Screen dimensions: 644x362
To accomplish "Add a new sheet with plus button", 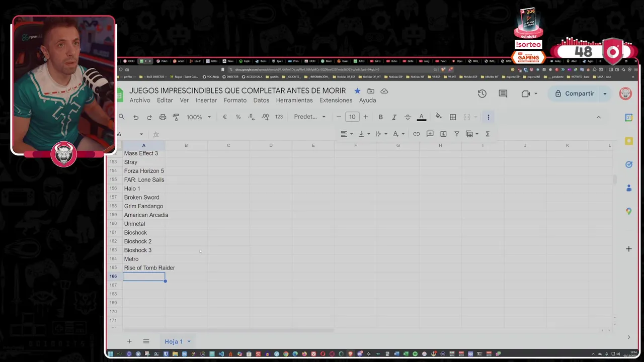I will 129,341.
